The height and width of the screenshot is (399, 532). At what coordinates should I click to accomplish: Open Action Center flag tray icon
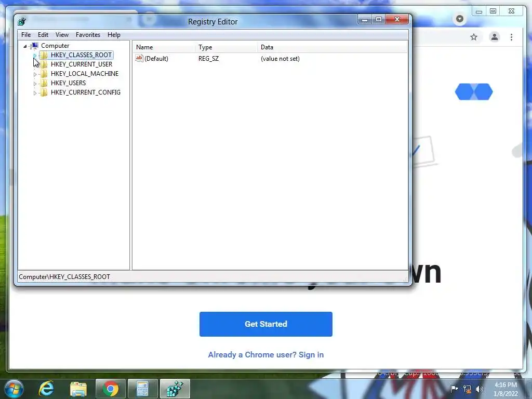coord(454,389)
